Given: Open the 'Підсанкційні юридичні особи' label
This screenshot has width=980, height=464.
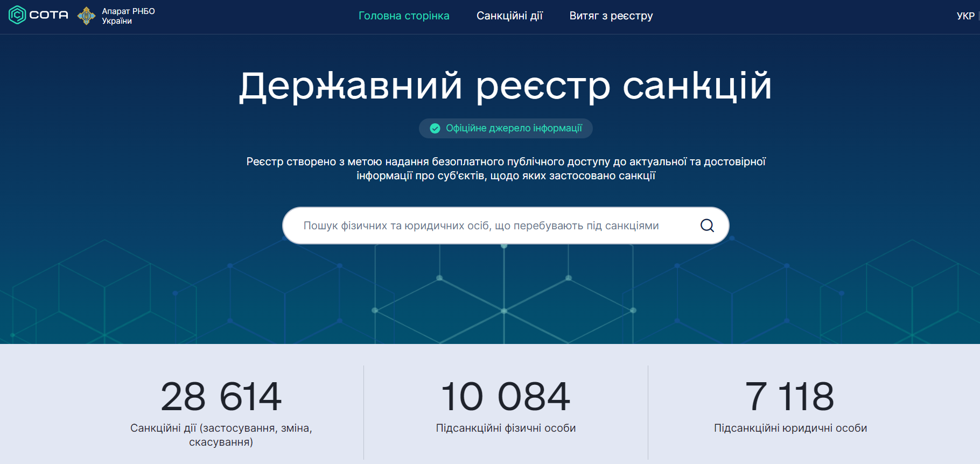Looking at the screenshot, I should click(x=790, y=428).
